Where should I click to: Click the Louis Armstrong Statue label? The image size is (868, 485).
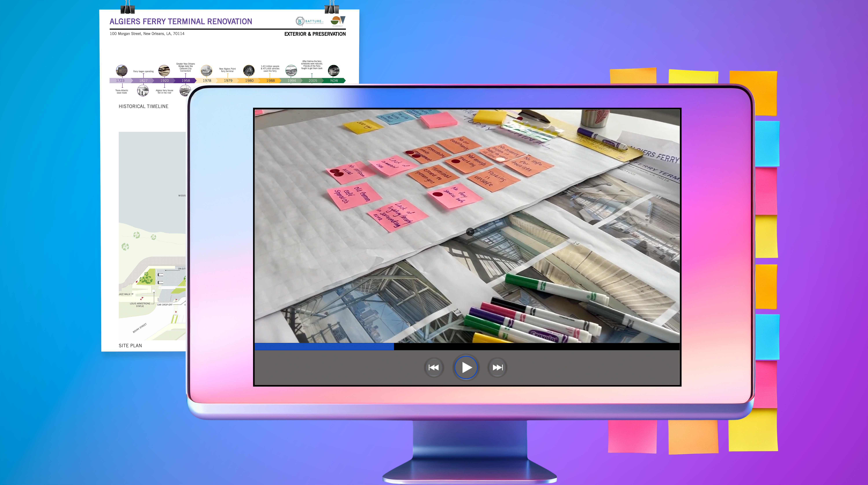(x=140, y=305)
